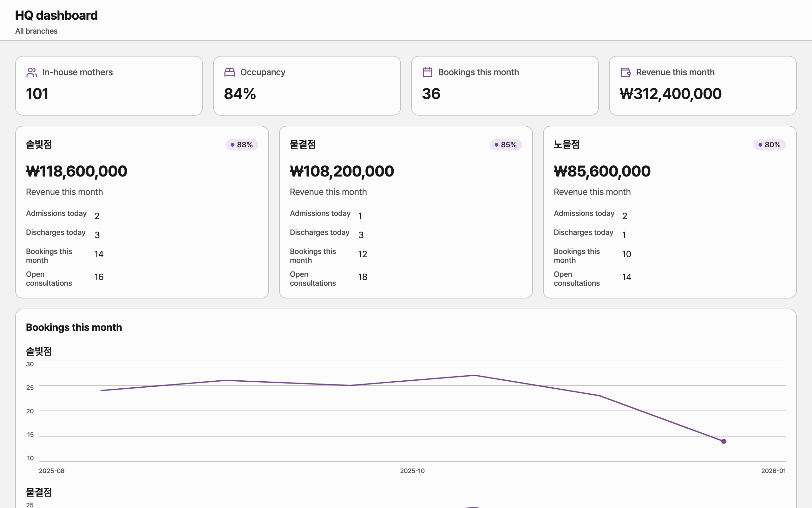Screen dimensions: 812x508
Task: Select the 노을점 branch card title
Action: [x=567, y=144]
